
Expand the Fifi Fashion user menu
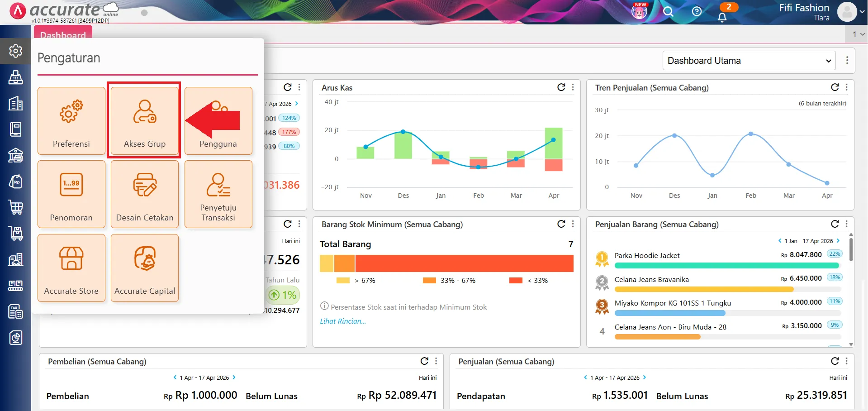[862, 12]
